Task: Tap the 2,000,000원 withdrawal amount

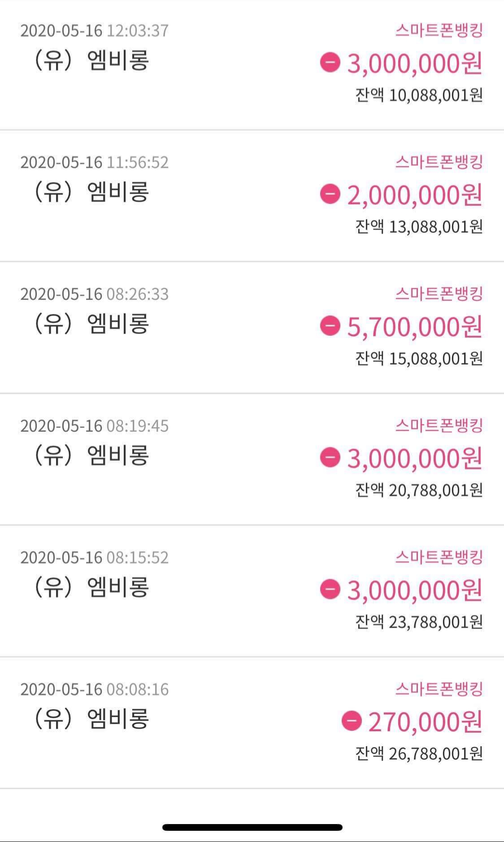Action: coord(415,195)
